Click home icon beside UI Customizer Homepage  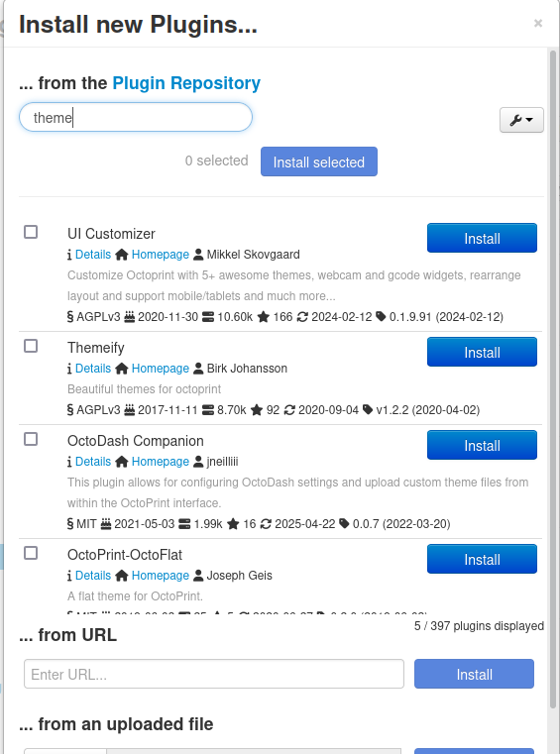pyautogui.click(x=122, y=255)
